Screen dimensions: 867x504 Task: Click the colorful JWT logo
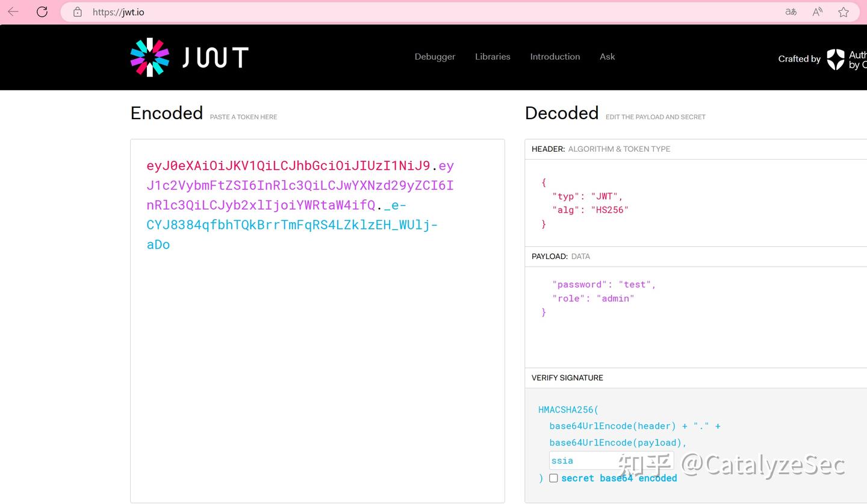point(150,58)
